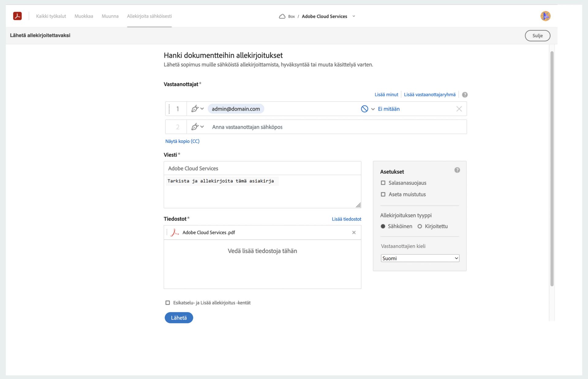Click the message box resize grip
588x379 pixels.
click(x=358, y=205)
